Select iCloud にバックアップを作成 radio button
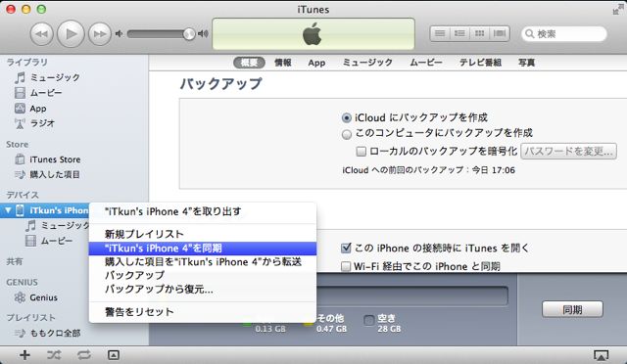Screen dimensions: 627x364 point(346,117)
